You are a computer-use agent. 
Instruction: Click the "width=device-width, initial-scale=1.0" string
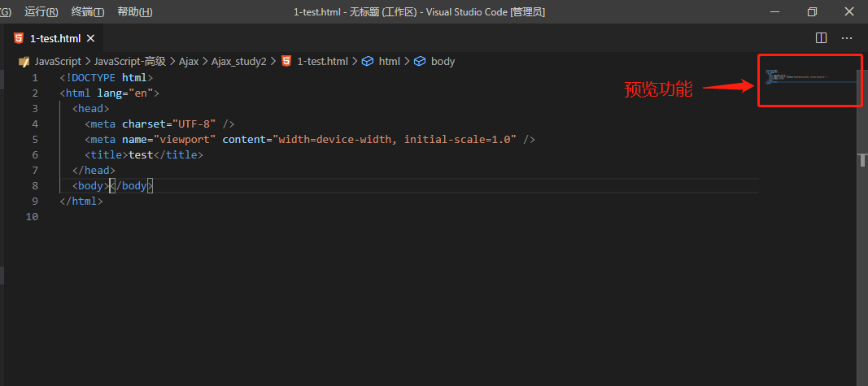[395, 139]
